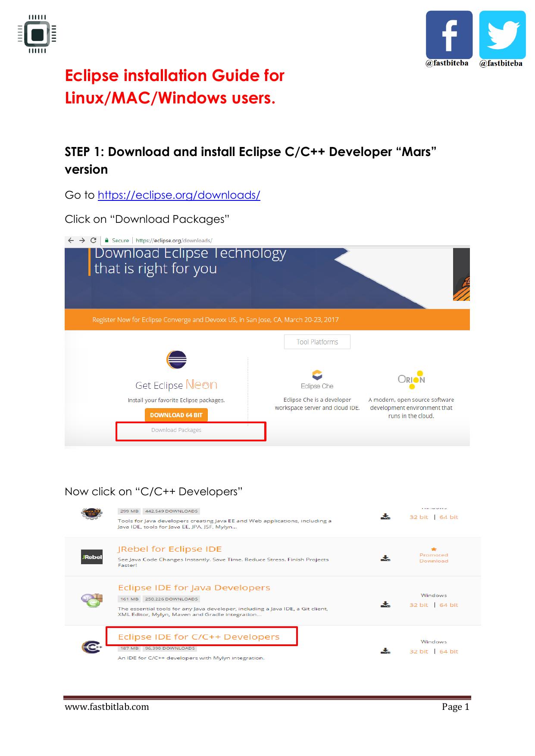
Task: Click 32 bit for C/C++ Developers
Action: [419, 652]
